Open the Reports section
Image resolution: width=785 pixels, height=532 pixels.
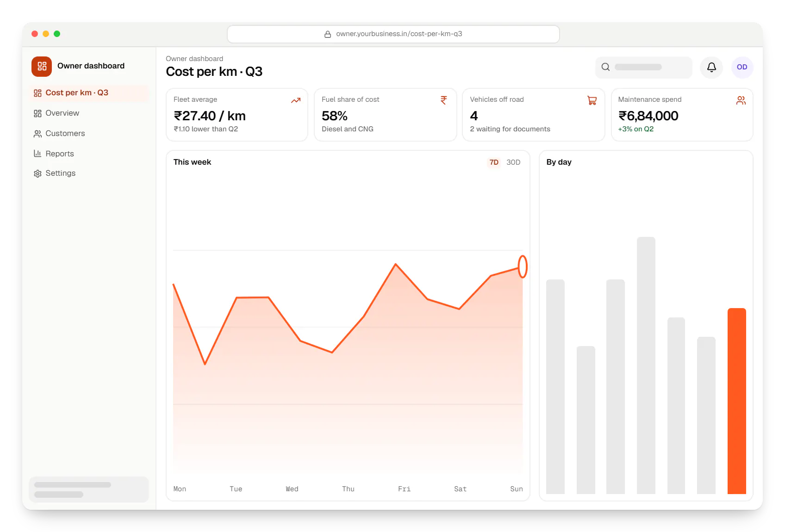coord(89,154)
